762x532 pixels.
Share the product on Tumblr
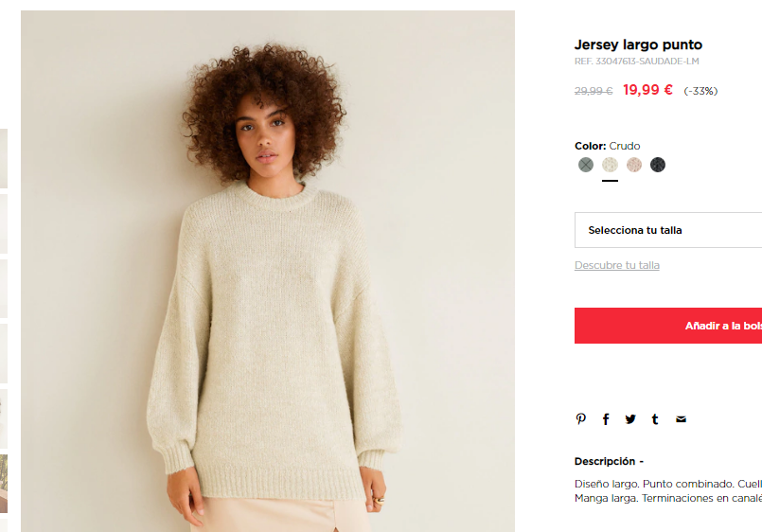[x=655, y=418]
